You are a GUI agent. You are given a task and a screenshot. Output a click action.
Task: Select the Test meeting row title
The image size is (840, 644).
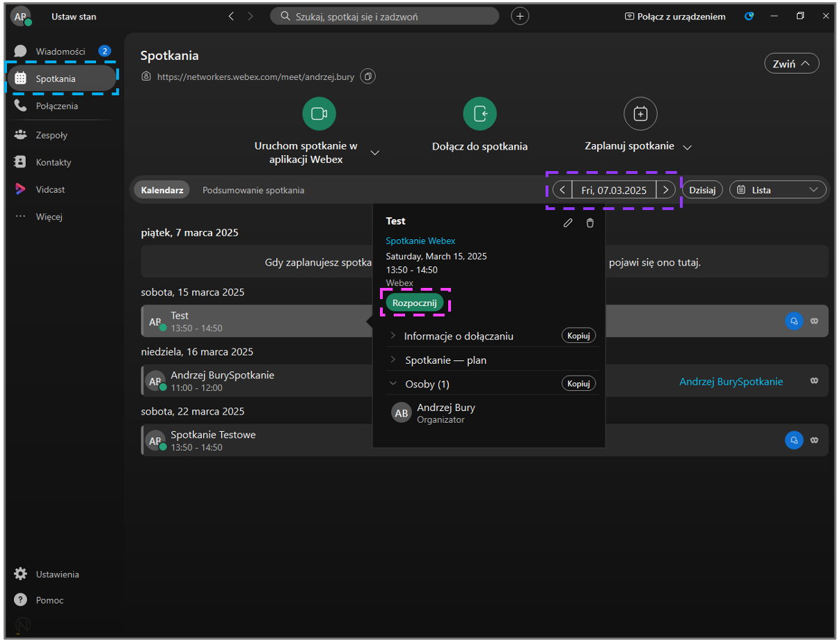tap(180, 316)
